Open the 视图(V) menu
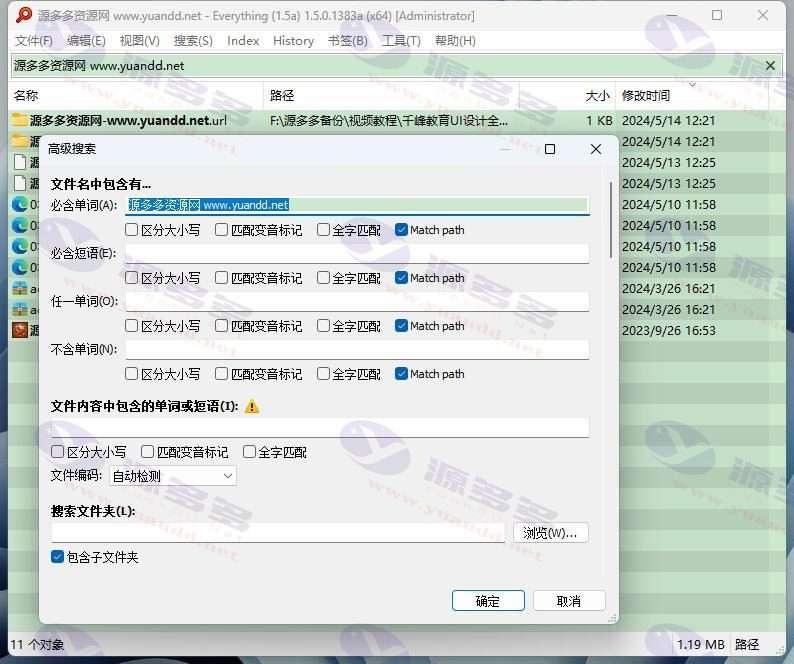Viewport: 794px width, 664px height. click(x=139, y=41)
